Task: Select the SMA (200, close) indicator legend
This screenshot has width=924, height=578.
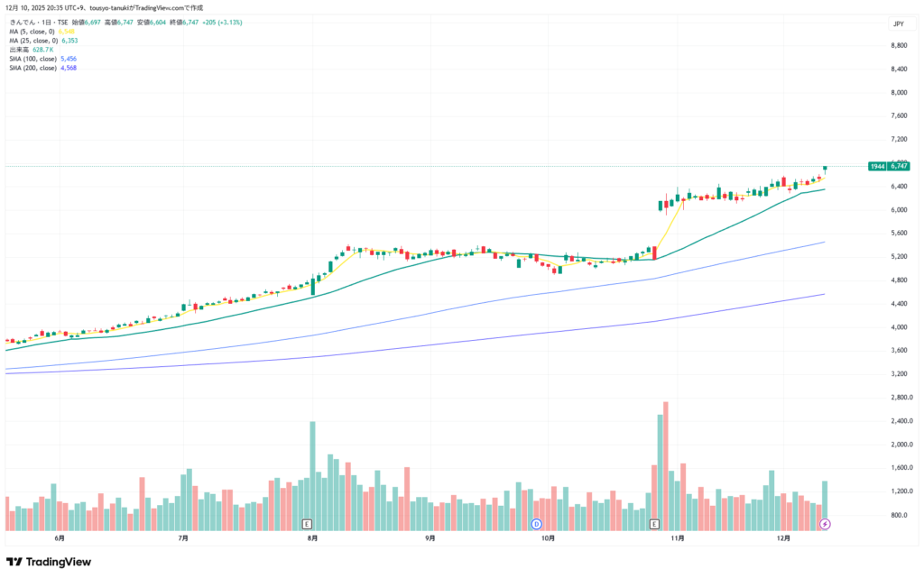Action: click(32, 68)
